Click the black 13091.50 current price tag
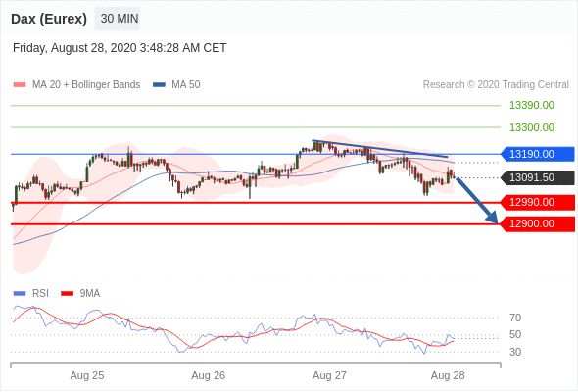The image size is (578, 392). 538,177
